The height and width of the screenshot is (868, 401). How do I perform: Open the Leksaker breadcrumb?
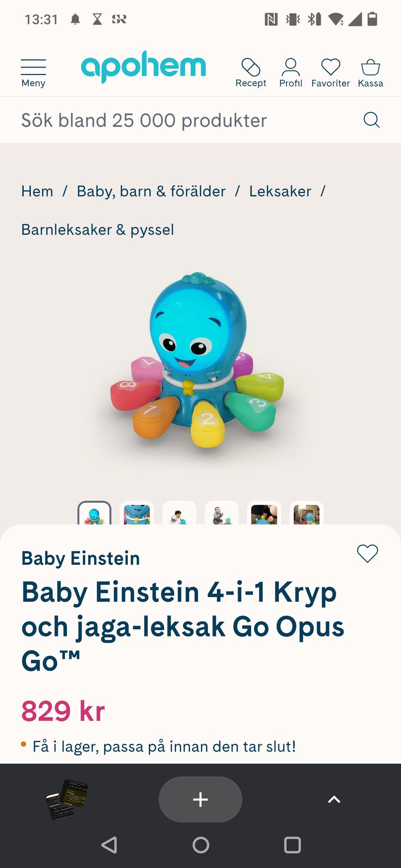[280, 191]
